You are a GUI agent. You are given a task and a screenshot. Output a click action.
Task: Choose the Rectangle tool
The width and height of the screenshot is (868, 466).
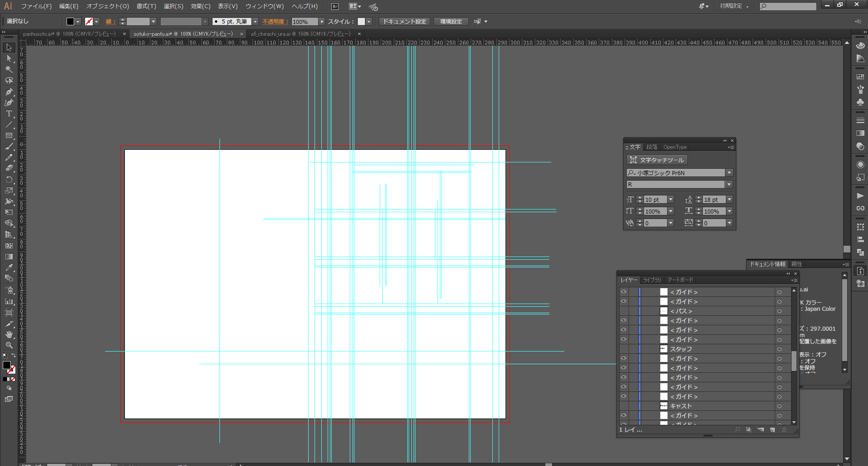(9, 135)
